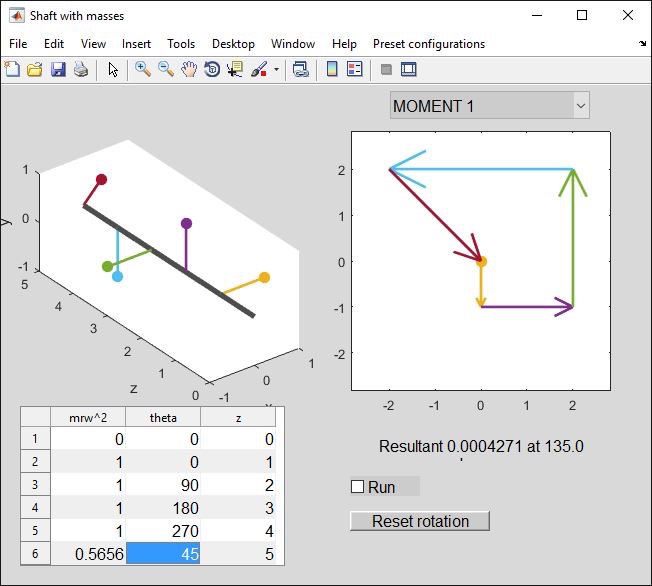The width and height of the screenshot is (652, 586).
Task: Click the Open File folder icon
Action: [35, 70]
